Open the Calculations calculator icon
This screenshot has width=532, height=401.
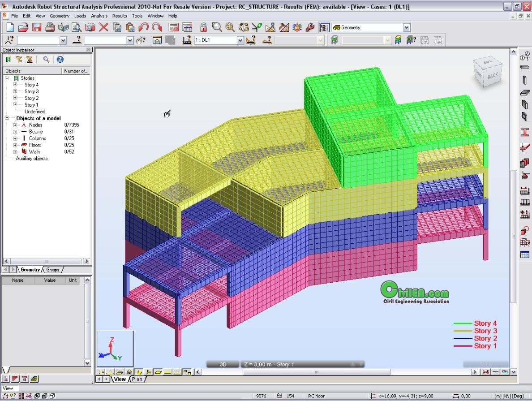tap(174, 27)
